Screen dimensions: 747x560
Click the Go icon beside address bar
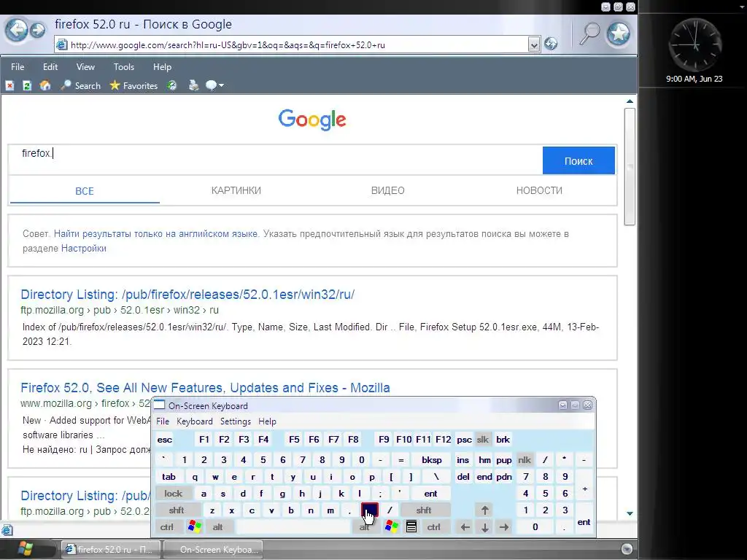pos(551,44)
